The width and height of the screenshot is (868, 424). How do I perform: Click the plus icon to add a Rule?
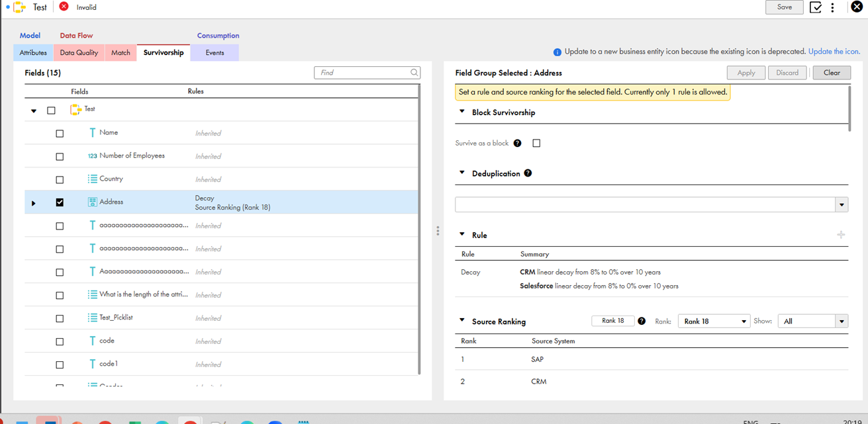[x=841, y=235]
